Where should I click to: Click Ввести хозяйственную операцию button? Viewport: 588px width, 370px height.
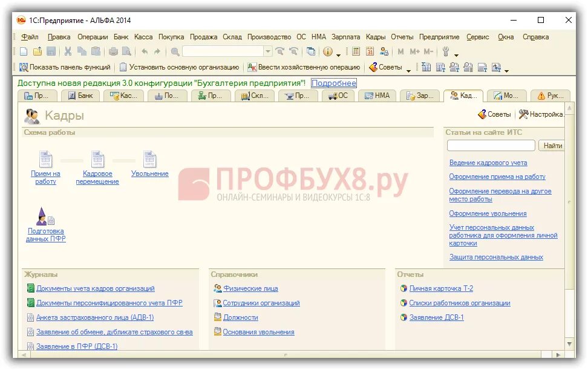[x=304, y=67]
